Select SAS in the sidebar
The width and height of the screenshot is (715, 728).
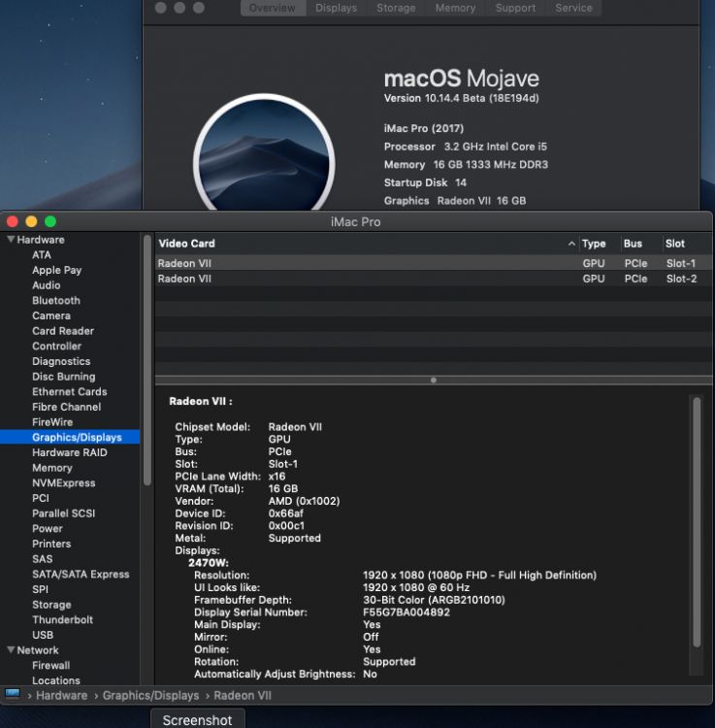43,559
